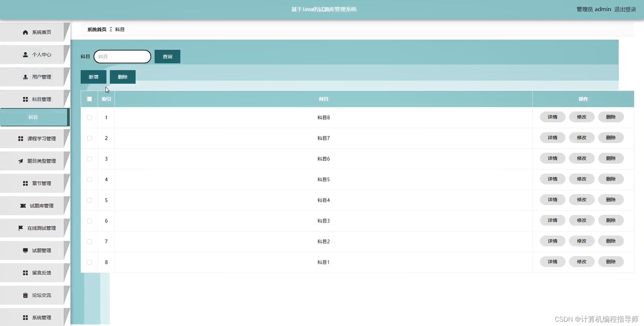The height and width of the screenshot is (326, 644).
Task: Click the flag icon beside 在线测试管理
Action: point(21,228)
